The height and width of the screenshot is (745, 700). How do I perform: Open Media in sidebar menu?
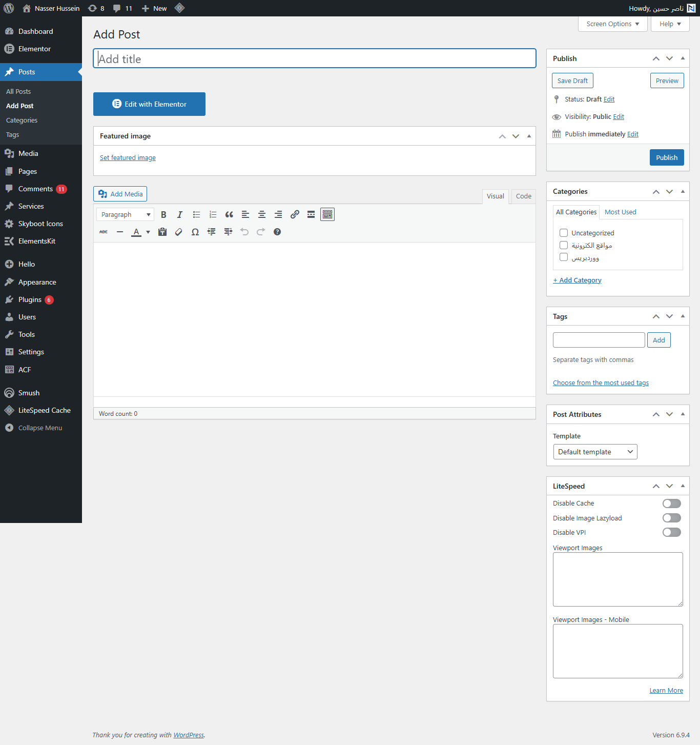click(41, 153)
